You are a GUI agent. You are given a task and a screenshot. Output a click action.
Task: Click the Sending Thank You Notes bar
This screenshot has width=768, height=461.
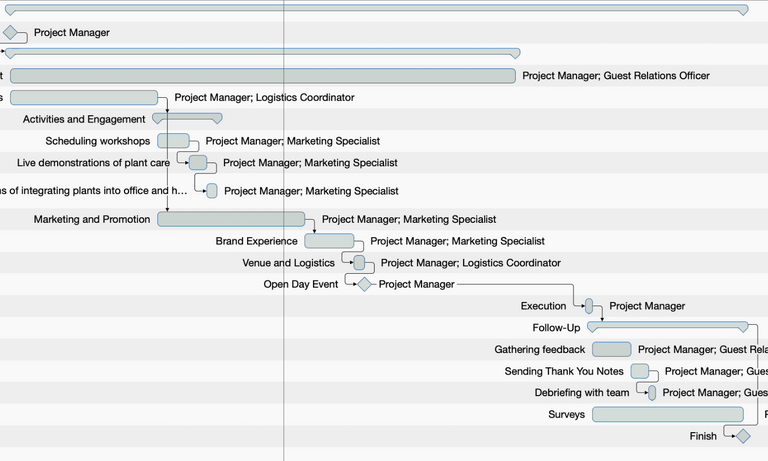point(640,371)
